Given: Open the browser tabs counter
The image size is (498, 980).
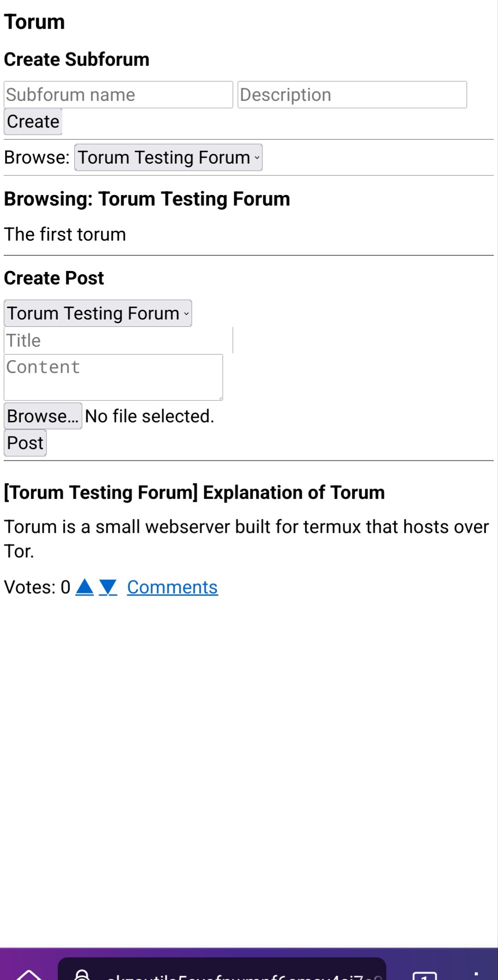Looking at the screenshot, I should point(424,974).
